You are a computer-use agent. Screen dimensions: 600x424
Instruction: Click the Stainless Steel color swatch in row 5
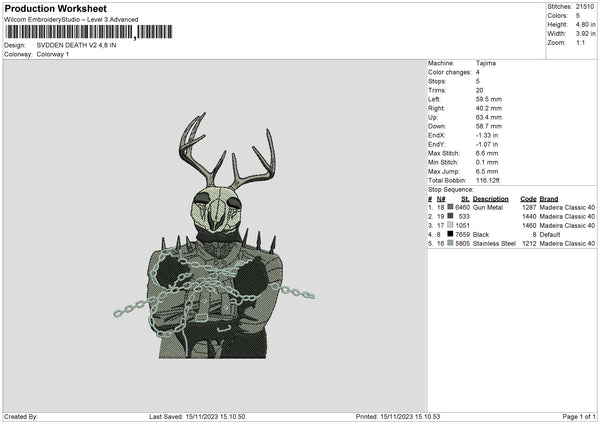tap(450, 243)
